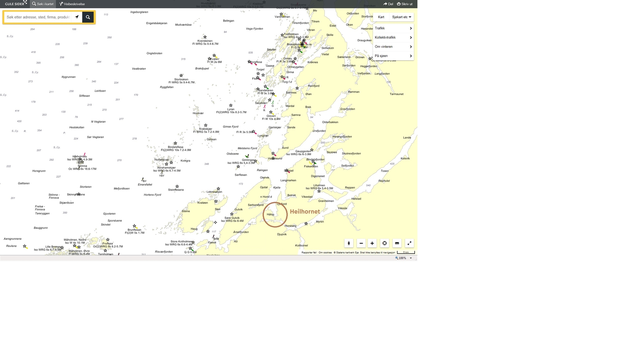Click the Hortens Fjord map label

[x=153, y=195]
